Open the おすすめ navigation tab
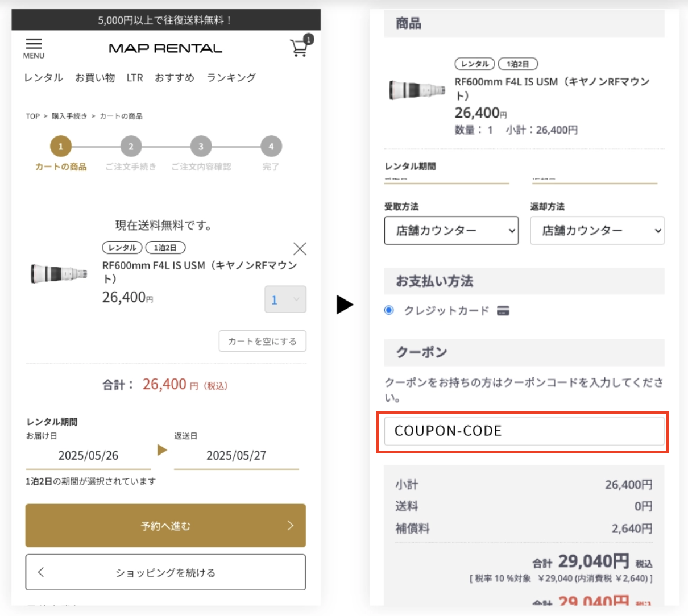 175,78
